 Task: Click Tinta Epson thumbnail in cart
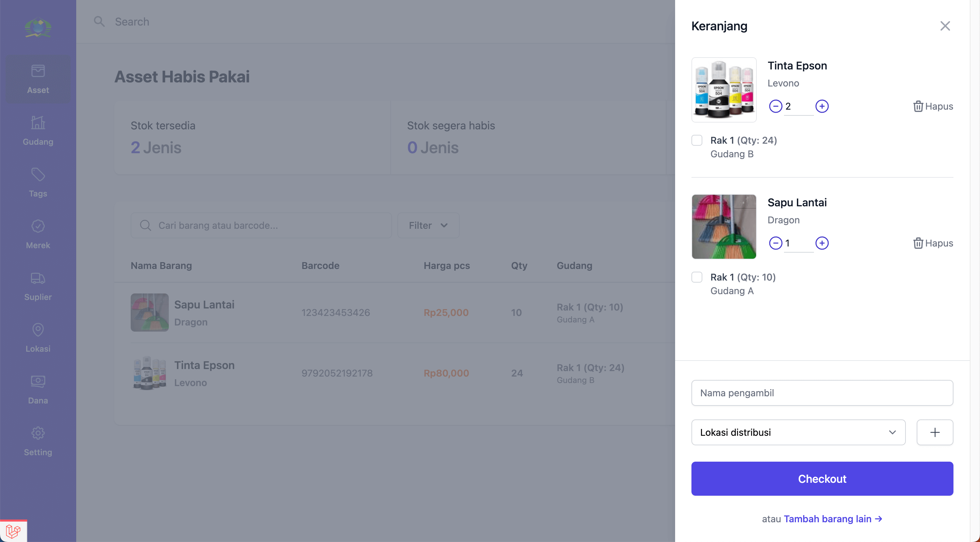[723, 90]
